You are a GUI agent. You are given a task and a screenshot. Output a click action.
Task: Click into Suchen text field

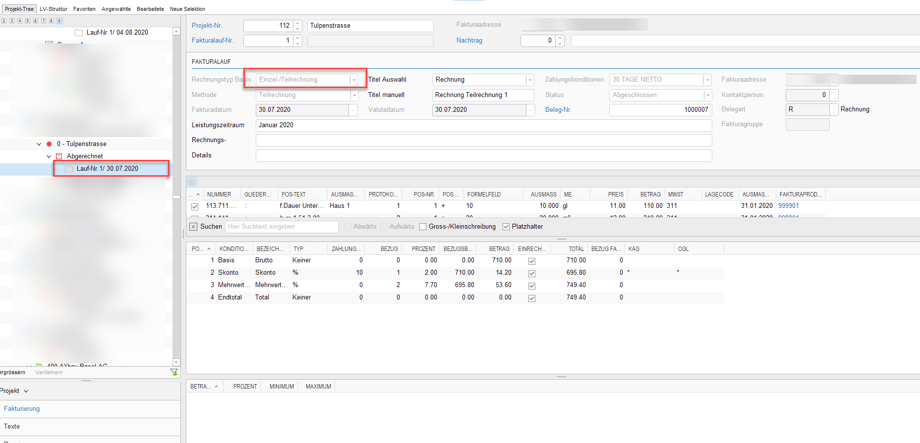282,226
